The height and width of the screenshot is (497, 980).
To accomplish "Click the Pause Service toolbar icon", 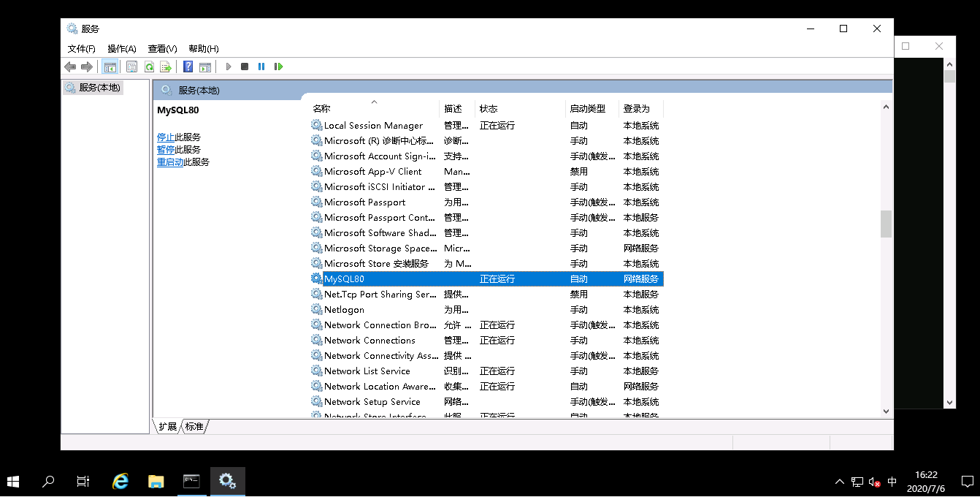I will pos(261,67).
